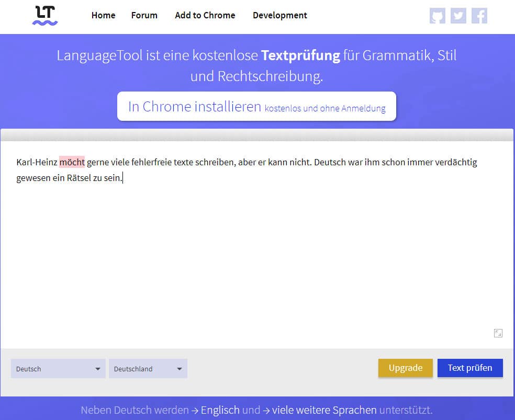Open the Development menu item
515x420 pixels.
pos(280,15)
